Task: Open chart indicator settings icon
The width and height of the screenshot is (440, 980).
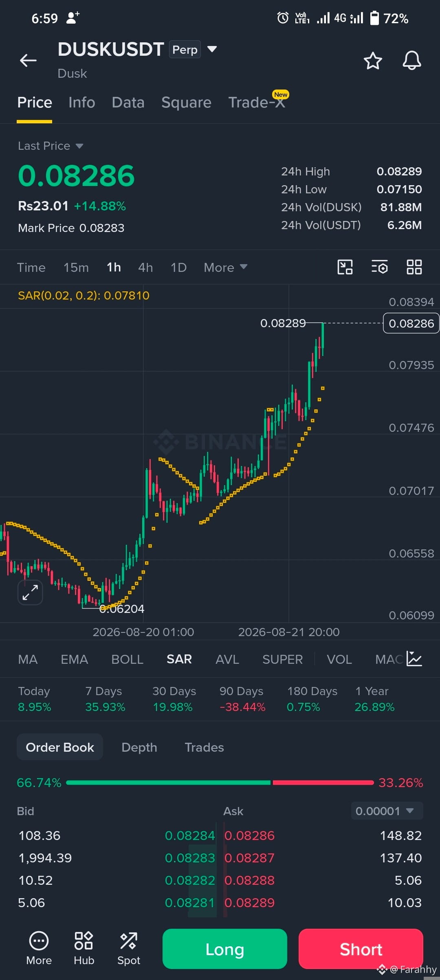Action: point(379,267)
